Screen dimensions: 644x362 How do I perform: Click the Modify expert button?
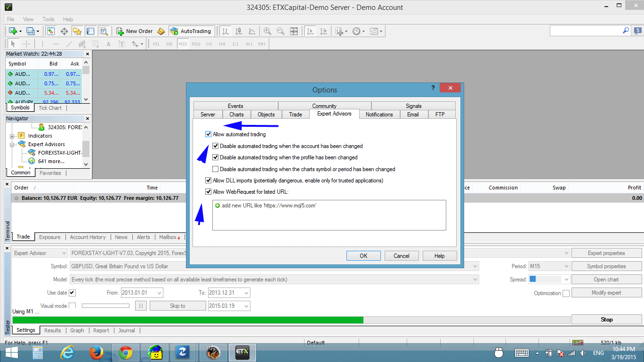click(606, 293)
